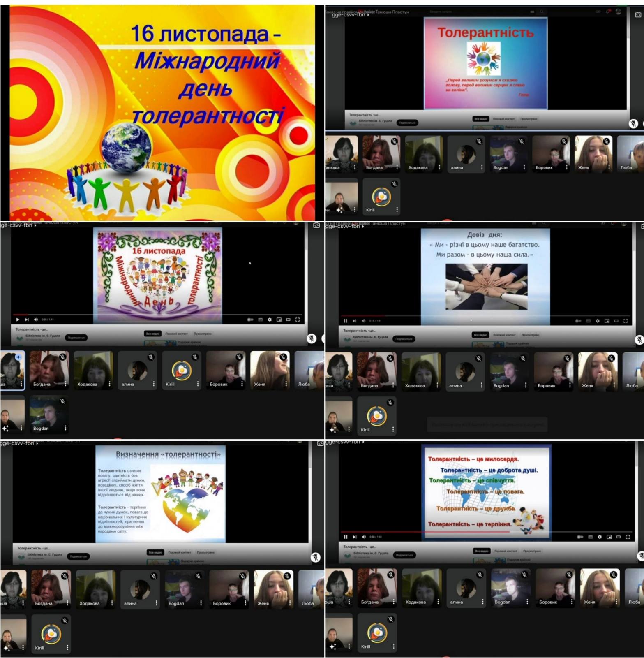
Task: Enter fullscreen in the "Девіз дня" video player
Action: point(626,321)
